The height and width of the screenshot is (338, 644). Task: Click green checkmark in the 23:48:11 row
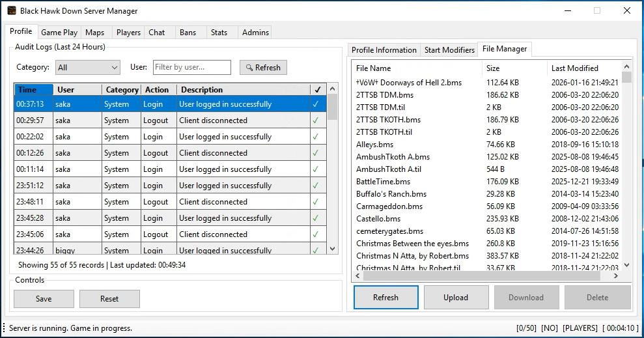[x=315, y=202]
